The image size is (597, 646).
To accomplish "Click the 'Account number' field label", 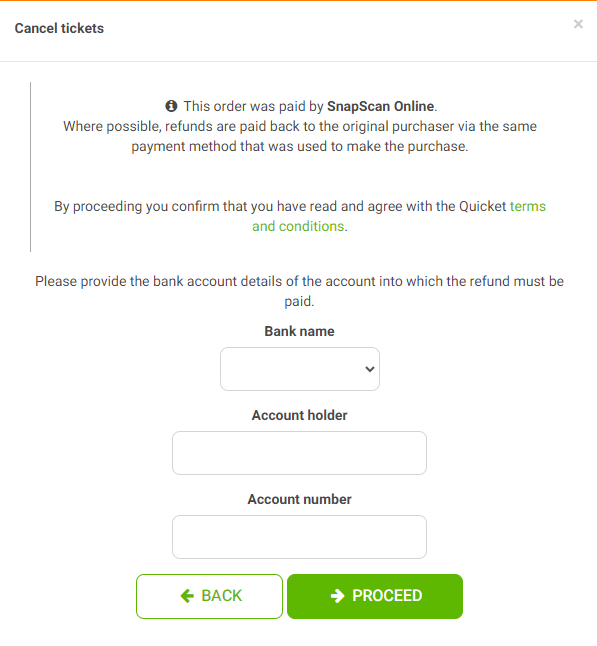I will (x=300, y=499).
